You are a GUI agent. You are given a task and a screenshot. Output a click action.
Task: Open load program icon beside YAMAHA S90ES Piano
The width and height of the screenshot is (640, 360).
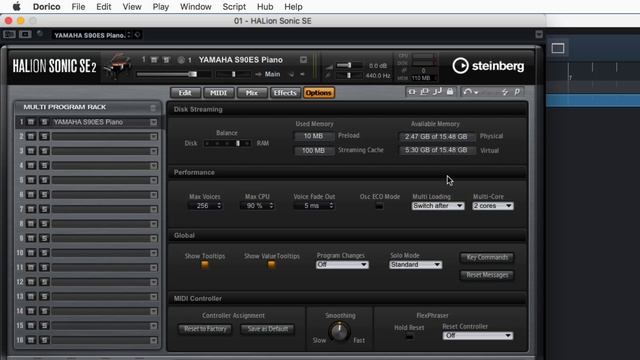[x=303, y=60]
